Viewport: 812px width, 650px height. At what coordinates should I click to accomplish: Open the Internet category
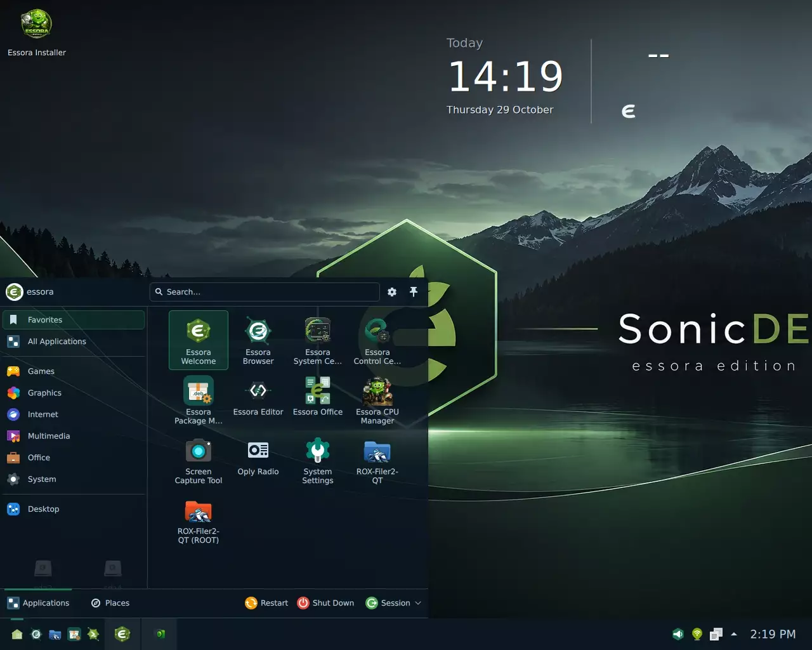pos(74,415)
